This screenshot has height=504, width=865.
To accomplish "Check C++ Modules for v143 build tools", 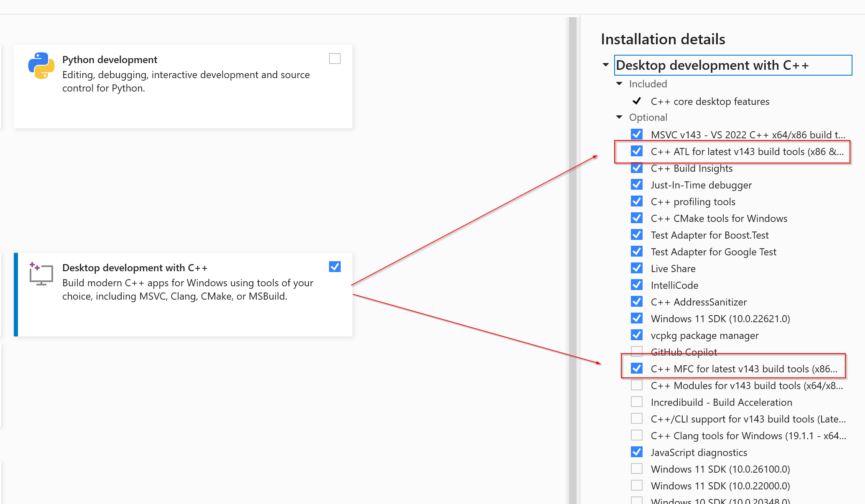I will (x=637, y=385).
